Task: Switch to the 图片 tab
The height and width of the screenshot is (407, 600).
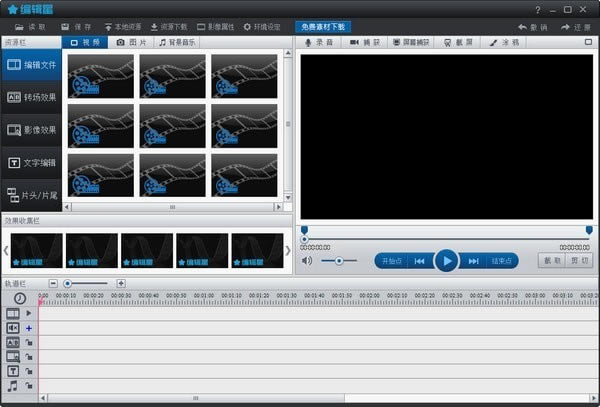Action: click(130, 43)
